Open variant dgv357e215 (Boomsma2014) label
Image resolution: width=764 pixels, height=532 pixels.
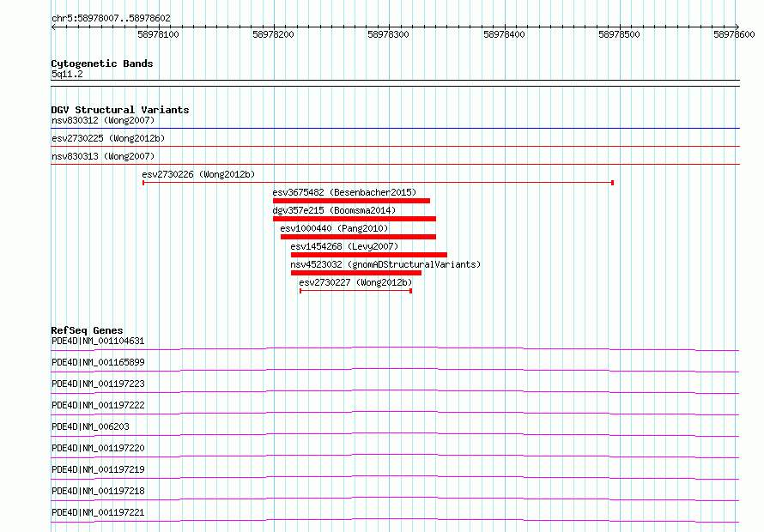point(334,210)
